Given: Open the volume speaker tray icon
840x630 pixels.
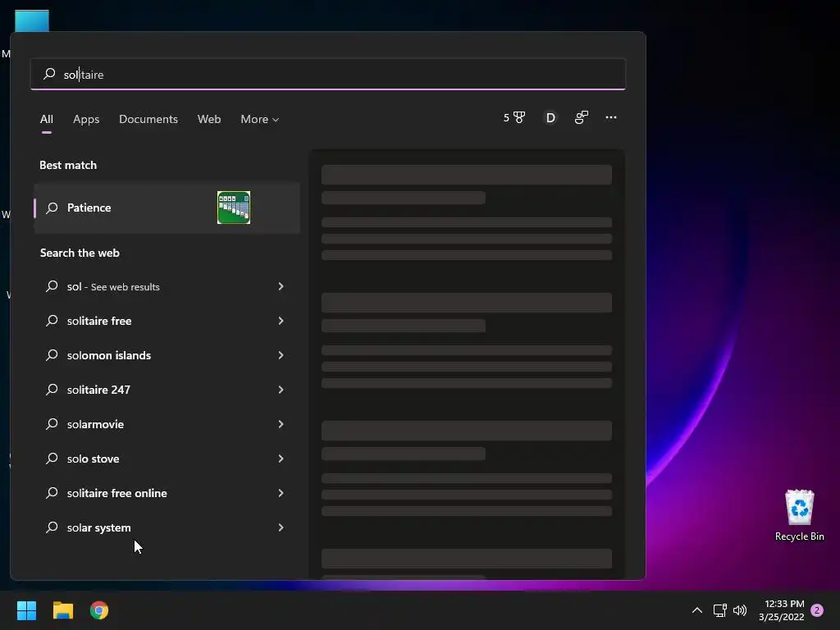Looking at the screenshot, I should coord(740,610).
